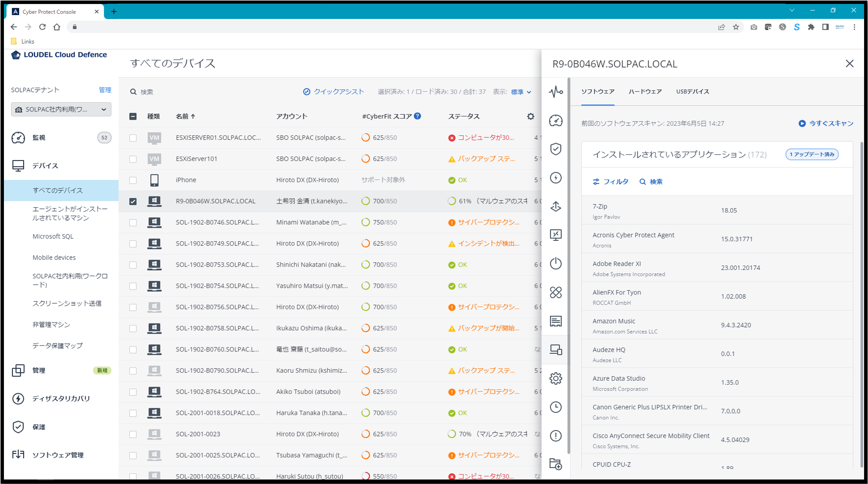Sort by the 名前 column header
The width and height of the screenshot is (868, 484).
pyautogui.click(x=185, y=116)
